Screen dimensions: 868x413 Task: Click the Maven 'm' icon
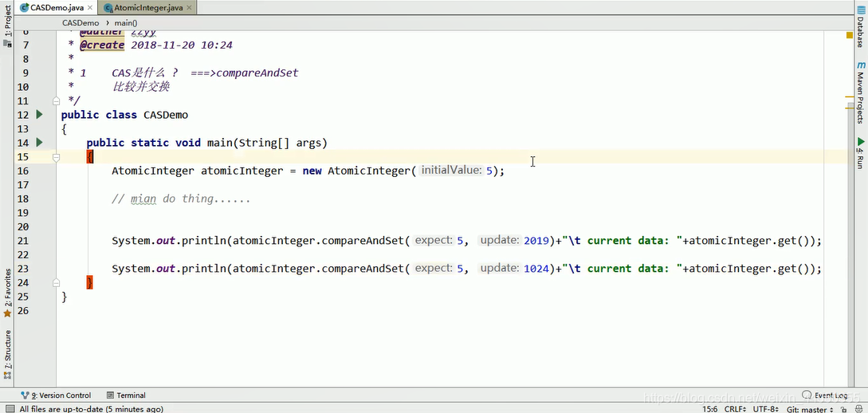(x=861, y=65)
